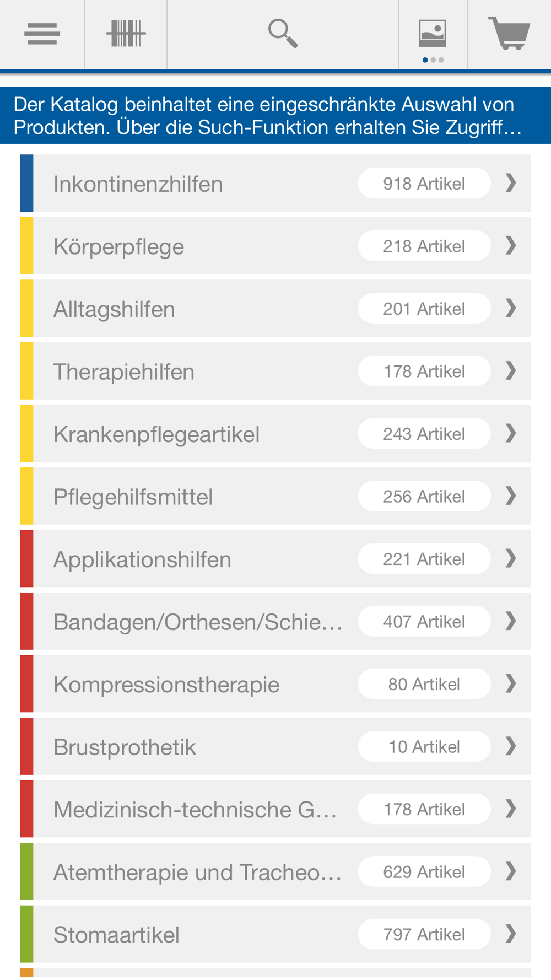
Task: Open Kompressionstherapie category
Action: pyautogui.click(x=275, y=684)
